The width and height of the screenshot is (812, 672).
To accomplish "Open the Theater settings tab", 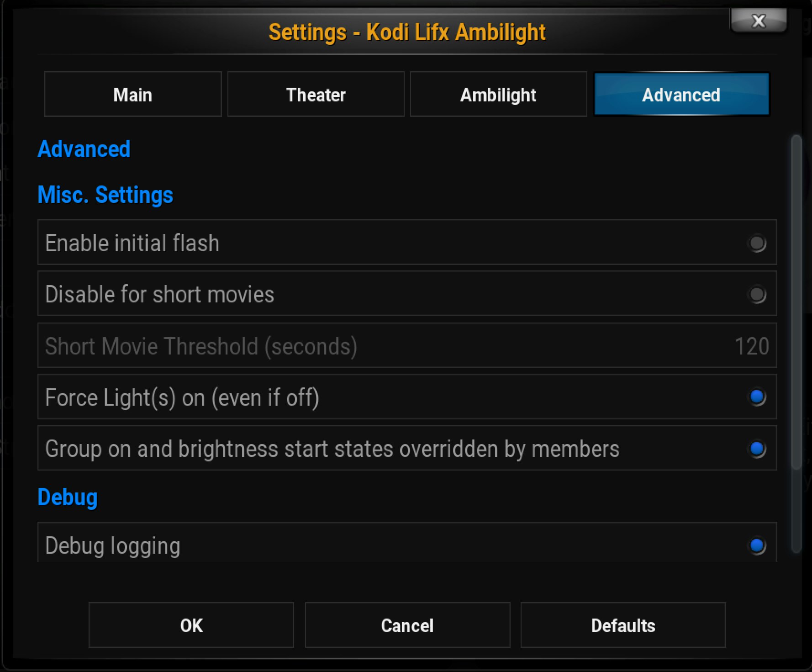I will pos(316,95).
